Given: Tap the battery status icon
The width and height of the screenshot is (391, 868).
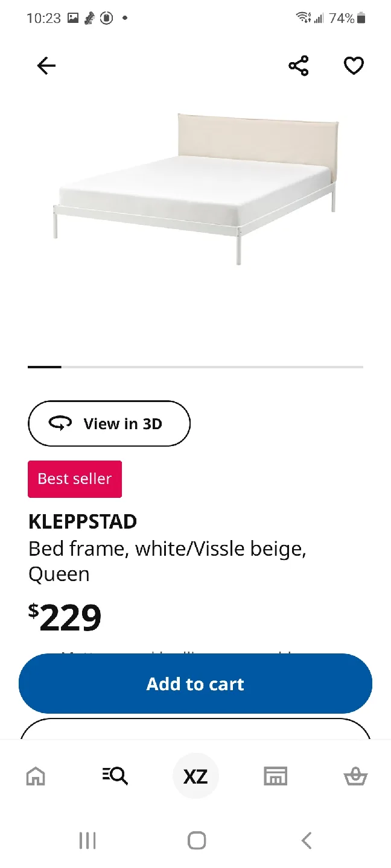Looking at the screenshot, I should click(x=361, y=19).
